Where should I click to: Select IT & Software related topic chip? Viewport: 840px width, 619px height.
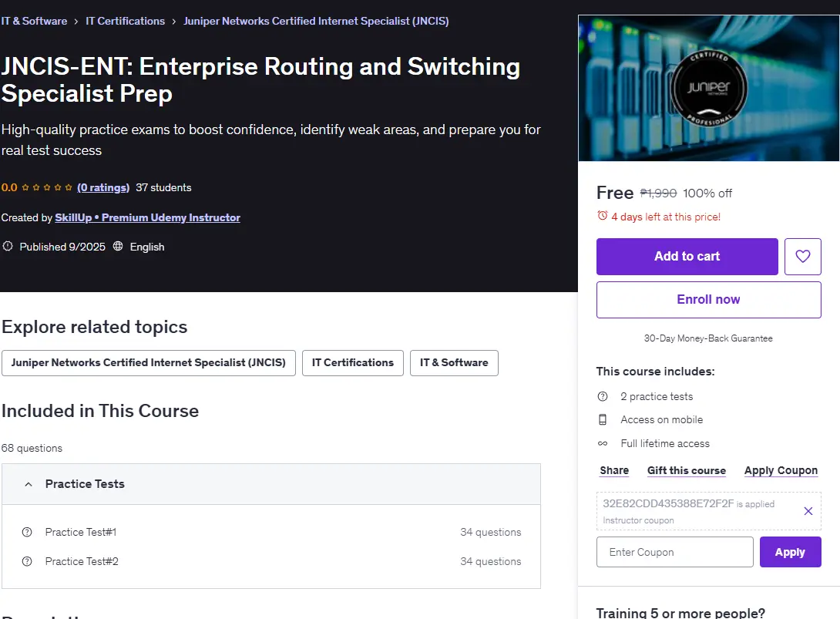[454, 363]
